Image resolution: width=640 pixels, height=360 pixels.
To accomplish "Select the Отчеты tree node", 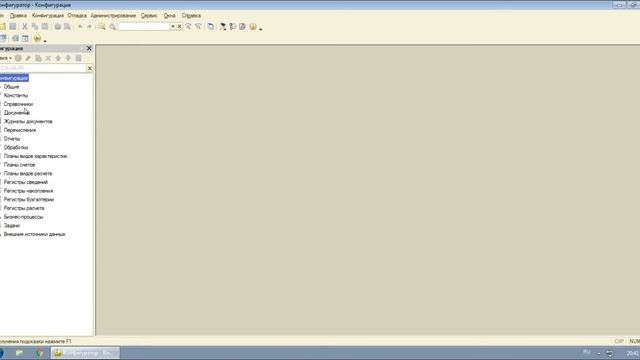I will [12, 139].
